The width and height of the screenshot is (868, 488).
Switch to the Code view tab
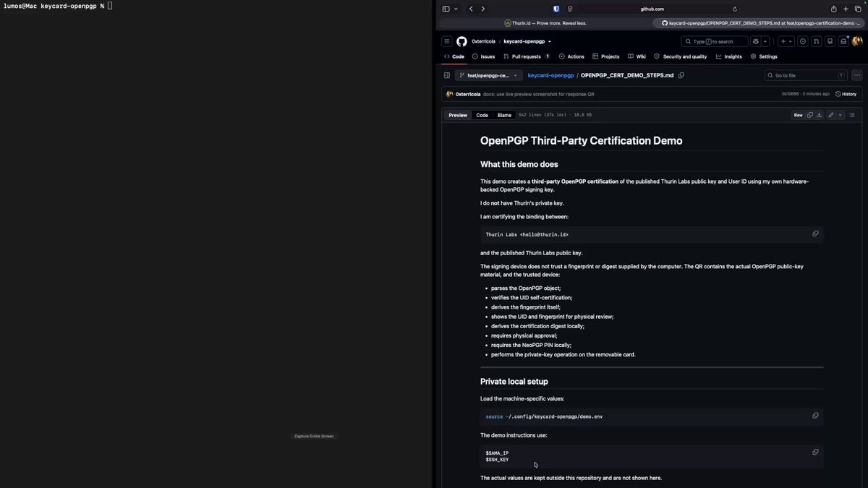coord(482,115)
